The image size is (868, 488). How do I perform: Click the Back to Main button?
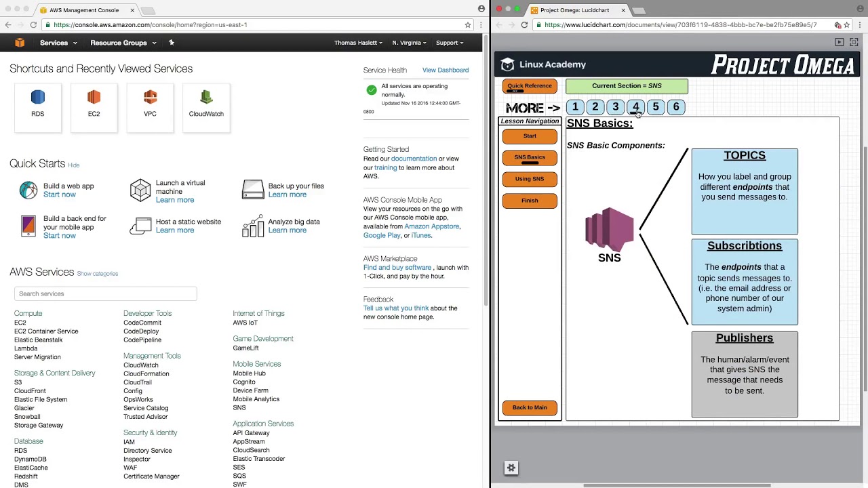(530, 408)
